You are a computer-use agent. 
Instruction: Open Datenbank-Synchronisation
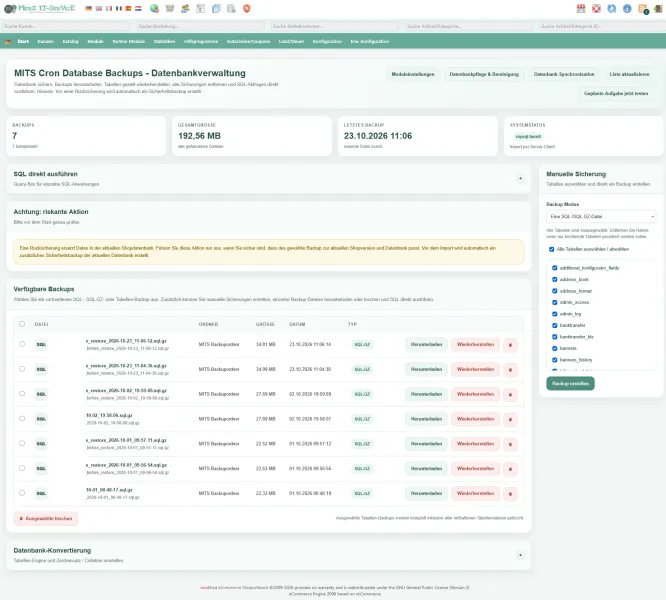point(564,74)
